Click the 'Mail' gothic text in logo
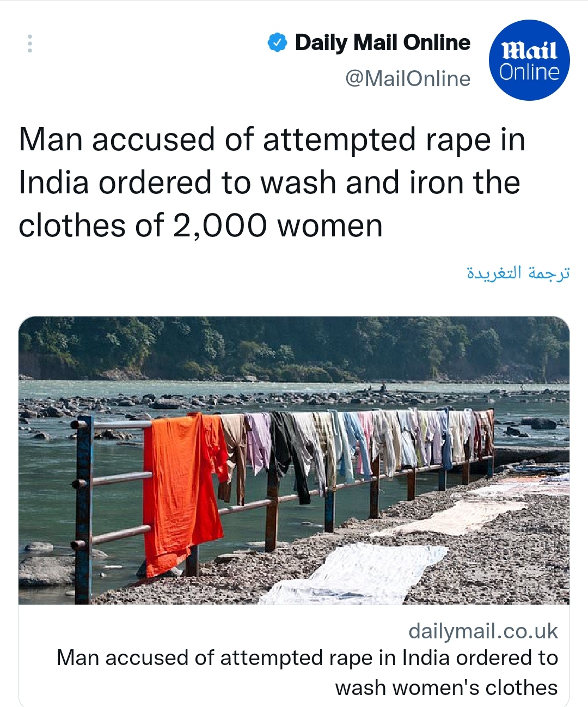 click(529, 51)
